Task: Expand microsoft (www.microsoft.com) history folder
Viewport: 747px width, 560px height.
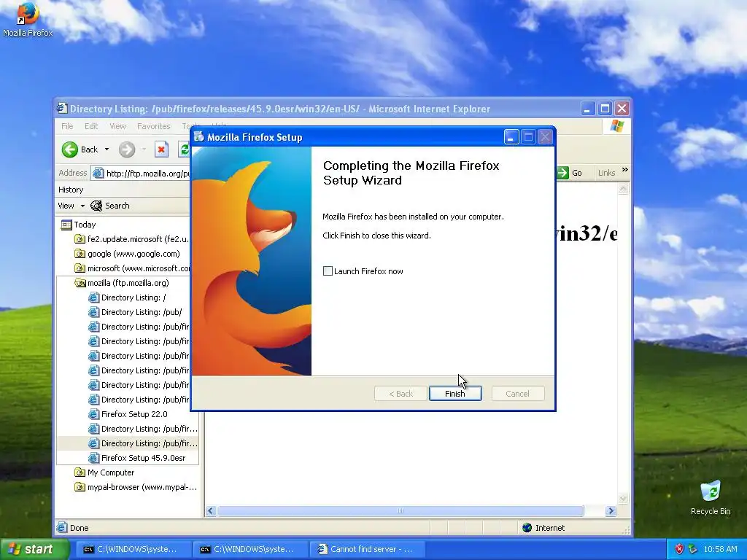Action: tap(132, 268)
